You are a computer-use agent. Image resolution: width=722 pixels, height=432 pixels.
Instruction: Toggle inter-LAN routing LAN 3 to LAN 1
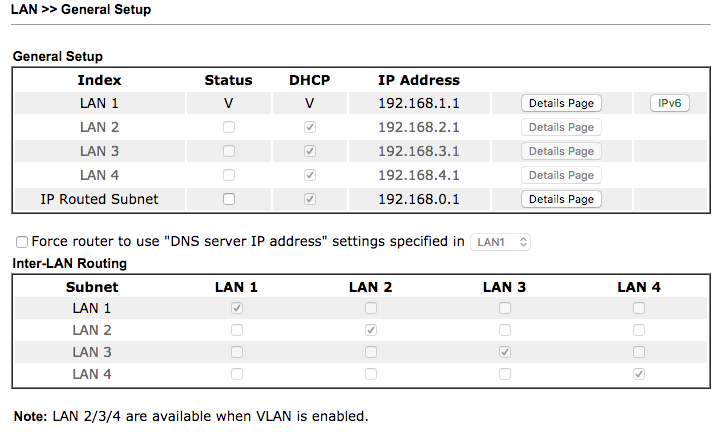[x=237, y=352]
